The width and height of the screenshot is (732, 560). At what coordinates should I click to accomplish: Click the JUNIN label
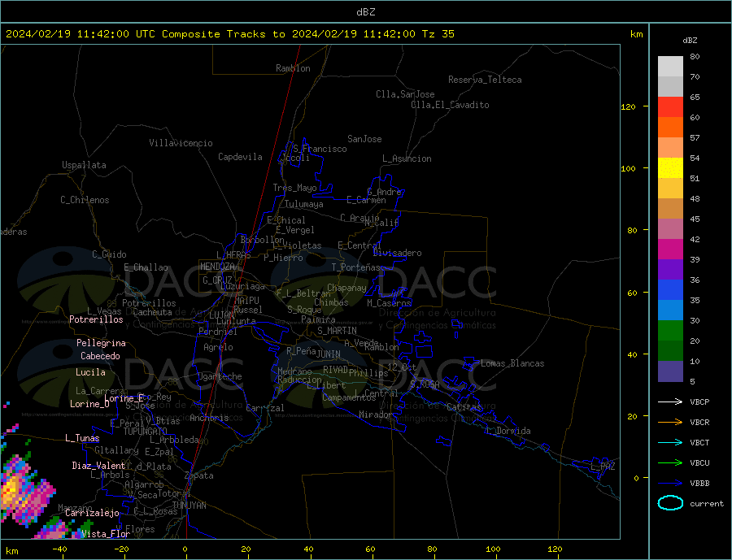pos(329,354)
